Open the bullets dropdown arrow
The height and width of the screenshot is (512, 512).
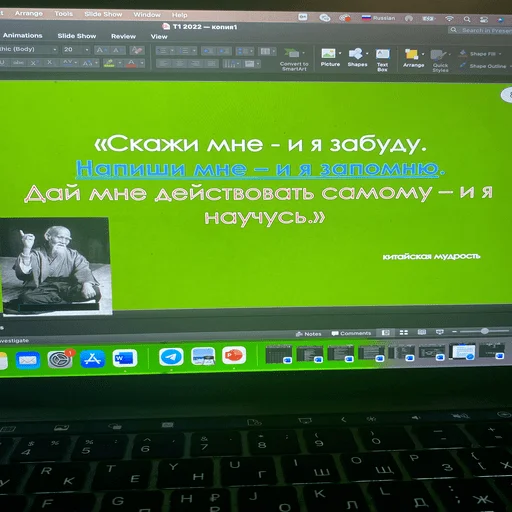(172, 51)
